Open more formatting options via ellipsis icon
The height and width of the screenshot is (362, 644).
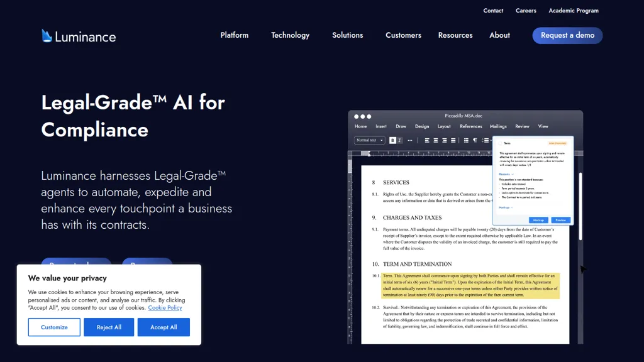click(409, 140)
